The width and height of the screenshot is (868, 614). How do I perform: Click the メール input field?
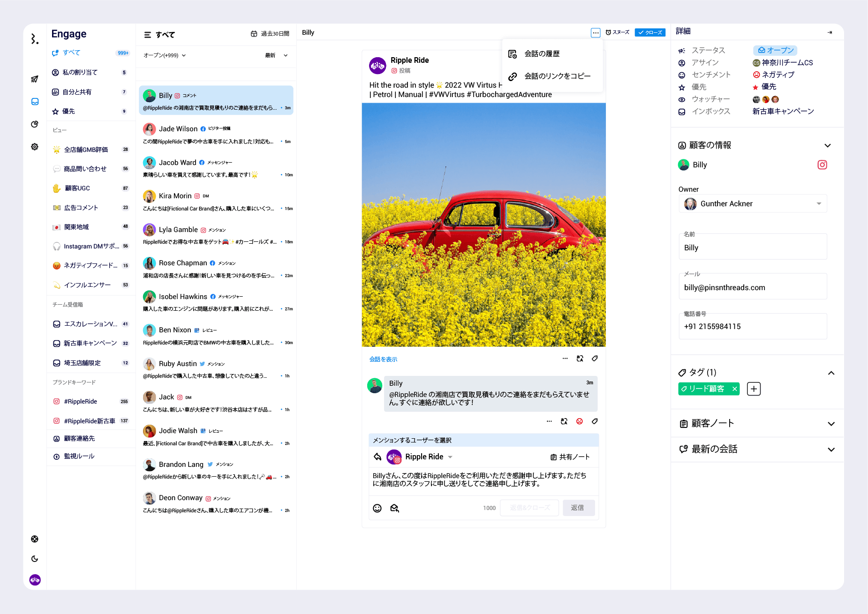(753, 288)
